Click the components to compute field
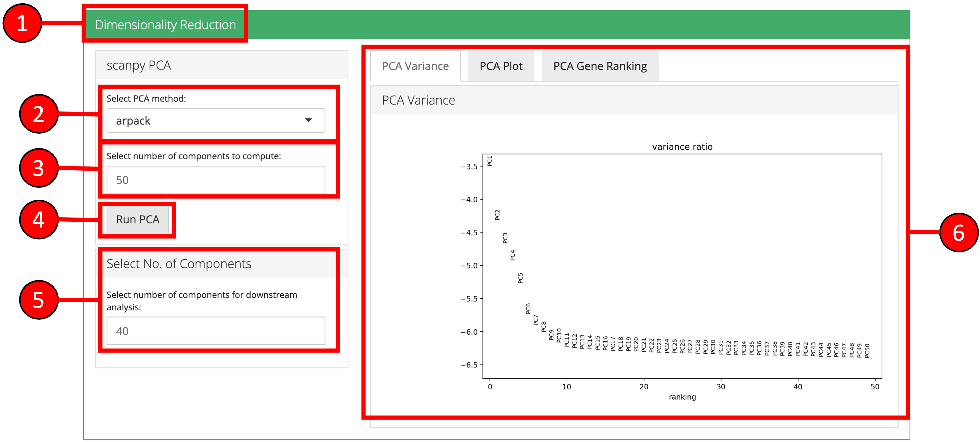The width and height of the screenshot is (980, 442). [215, 180]
